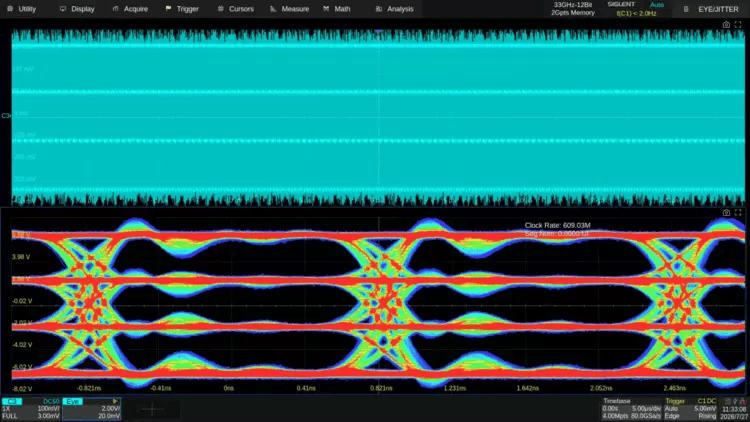Click the 0.00s timebase delay value
The width and height of the screenshot is (750, 422).
pyautogui.click(x=610, y=409)
